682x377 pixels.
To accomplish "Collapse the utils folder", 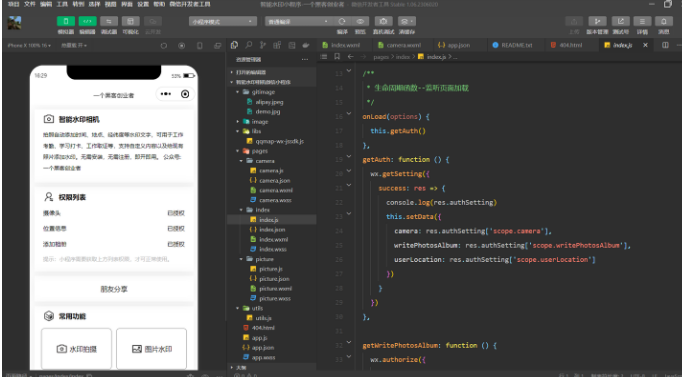I will (x=237, y=308).
